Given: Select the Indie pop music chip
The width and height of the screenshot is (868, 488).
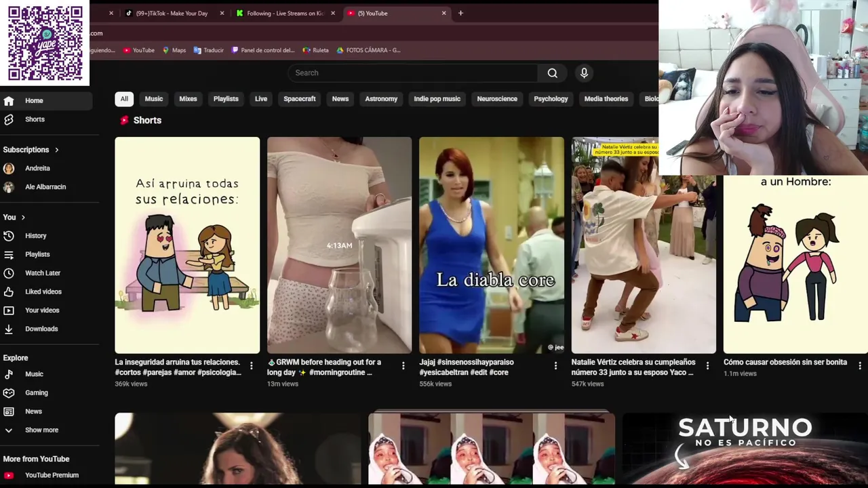Looking at the screenshot, I should click(437, 99).
